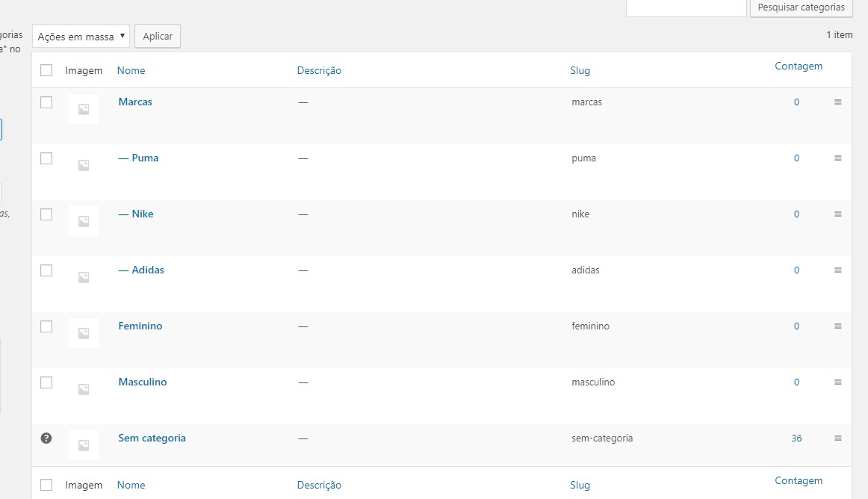868x499 pixels.
Task: Open the Puma subcategory link
Action: pos(138,158)
